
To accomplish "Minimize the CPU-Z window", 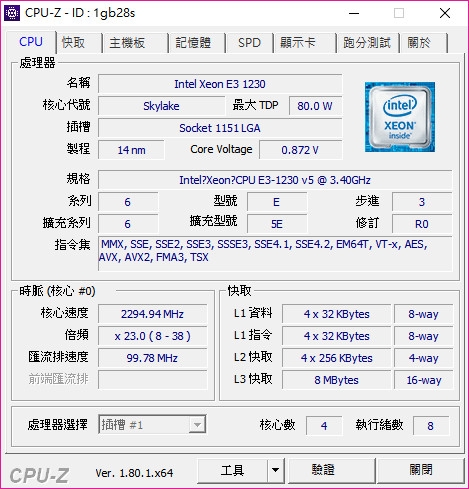I will [x=354, y=13].
